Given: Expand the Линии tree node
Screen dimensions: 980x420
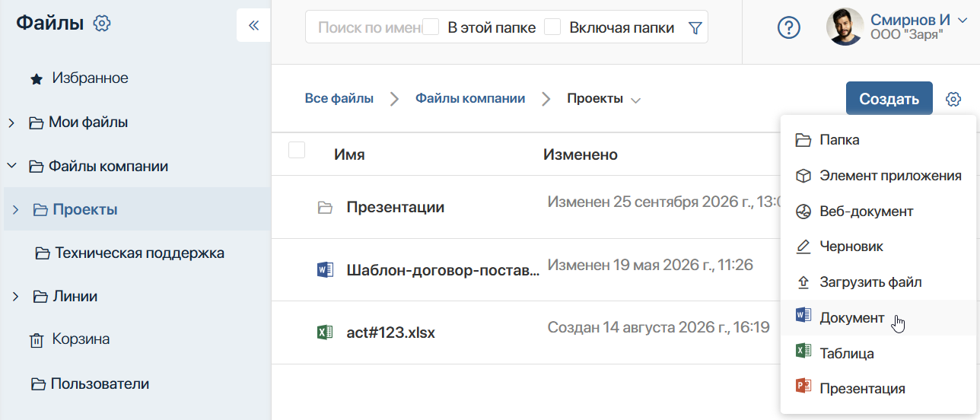Looking at the screenshot, I should tap(16, 297).
